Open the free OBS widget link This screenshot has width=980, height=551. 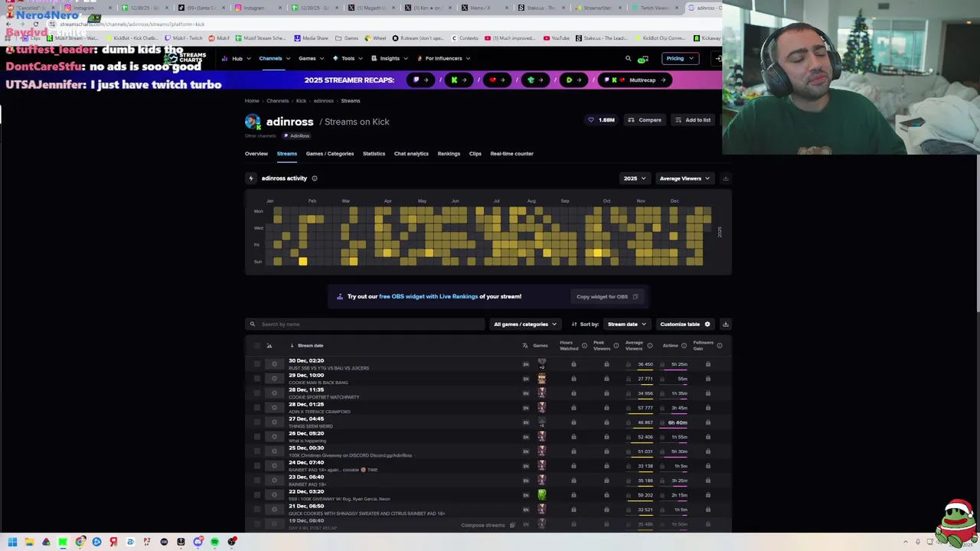point(429,297)
